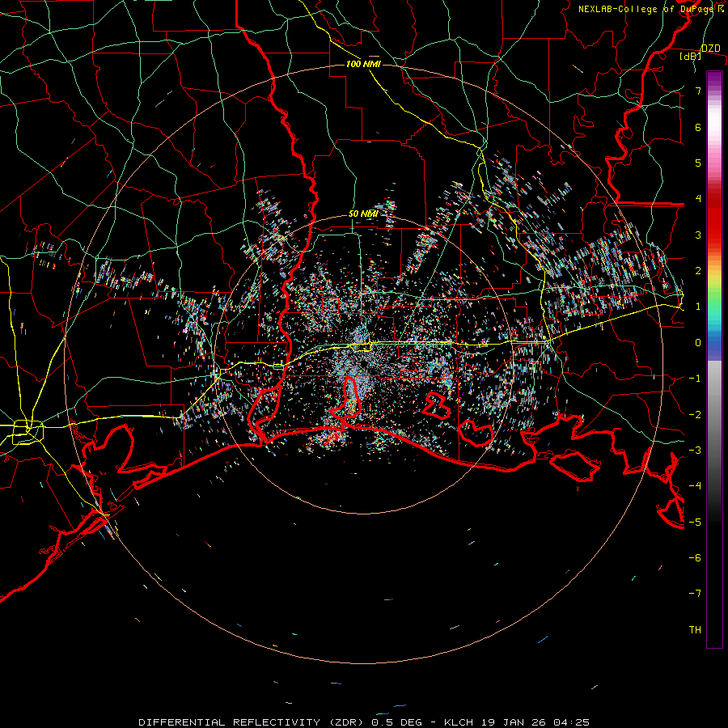This screenshot has height=728, width=728.
Task: Click the [dB] unit label
Action: click(691, 56)
